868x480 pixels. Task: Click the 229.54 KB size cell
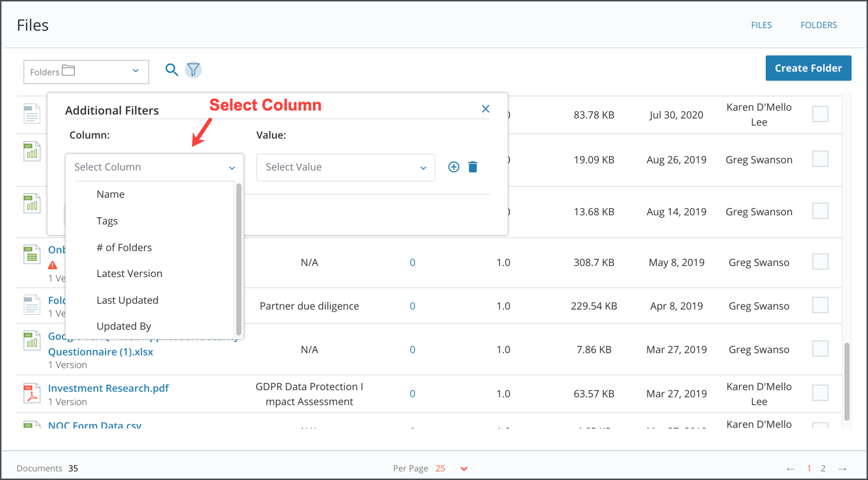[x=594, y=306]
